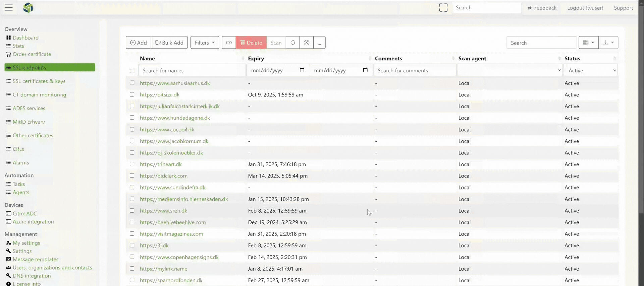Click the Feedback megaphone link

(542, 8)
